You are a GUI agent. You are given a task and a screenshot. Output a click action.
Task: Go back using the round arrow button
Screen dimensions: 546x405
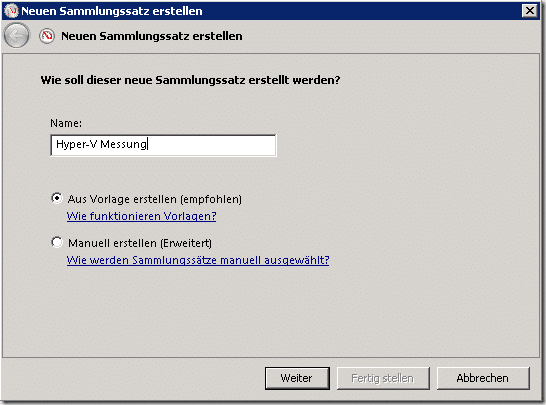[x=16, y=36]
